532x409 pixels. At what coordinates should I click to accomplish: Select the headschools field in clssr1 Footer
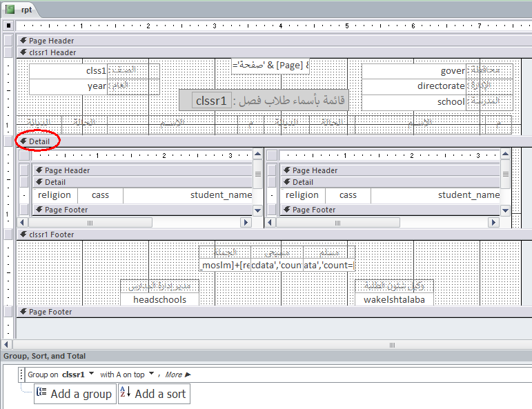[x=159, y=299]
